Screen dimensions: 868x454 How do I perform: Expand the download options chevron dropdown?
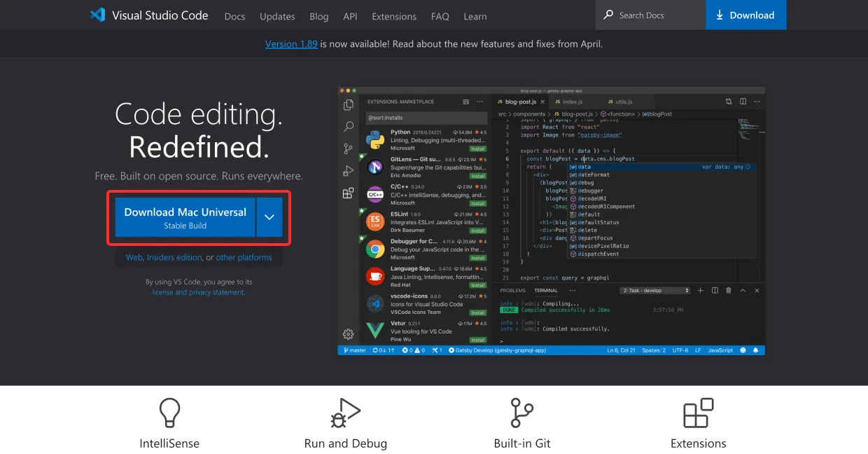269,217
